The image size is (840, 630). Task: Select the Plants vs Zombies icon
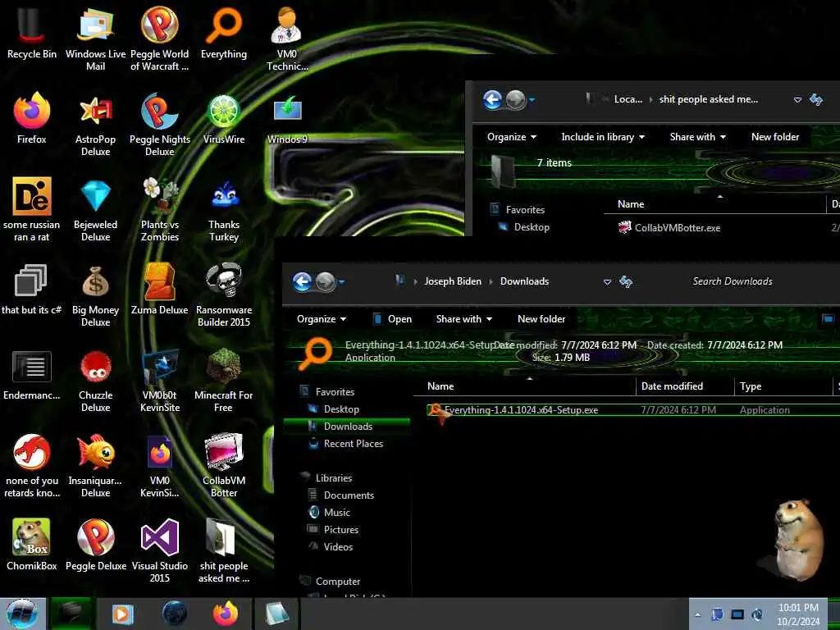[x=160, y=209]
